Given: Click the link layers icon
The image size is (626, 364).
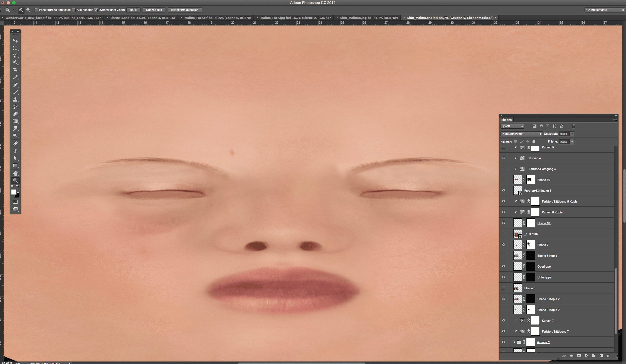Looking at the screenshot, I should pos(563,356).
